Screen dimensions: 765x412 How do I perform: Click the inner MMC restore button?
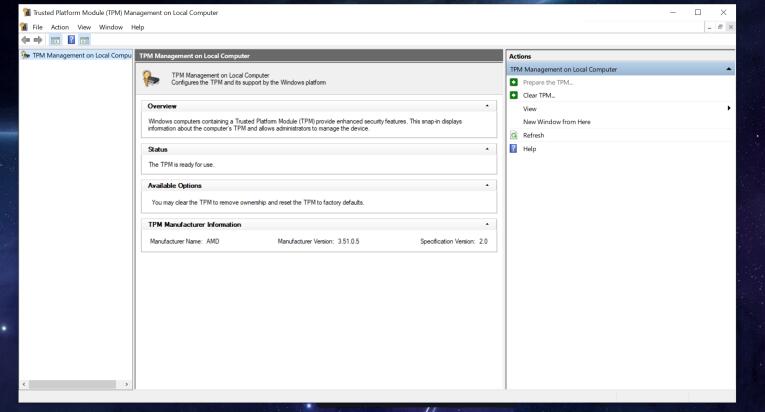click(x=720, y=27)
